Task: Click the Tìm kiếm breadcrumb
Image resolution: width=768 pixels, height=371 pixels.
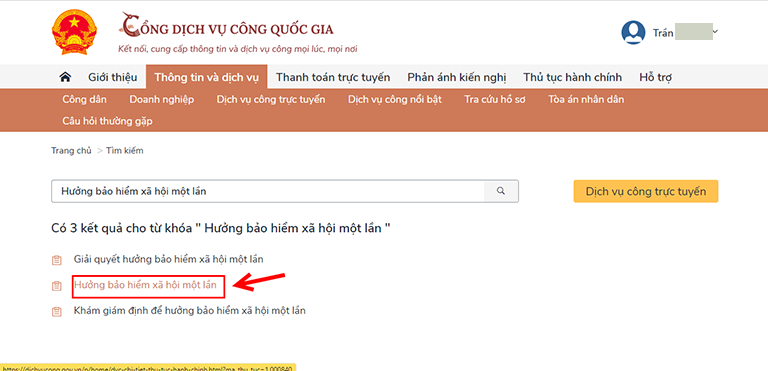Action: [125, 150]
